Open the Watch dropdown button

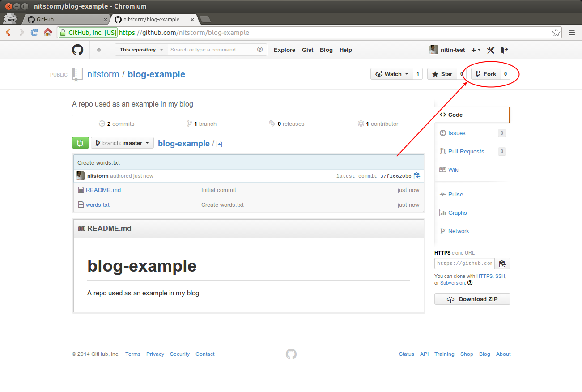coord(391,74)
